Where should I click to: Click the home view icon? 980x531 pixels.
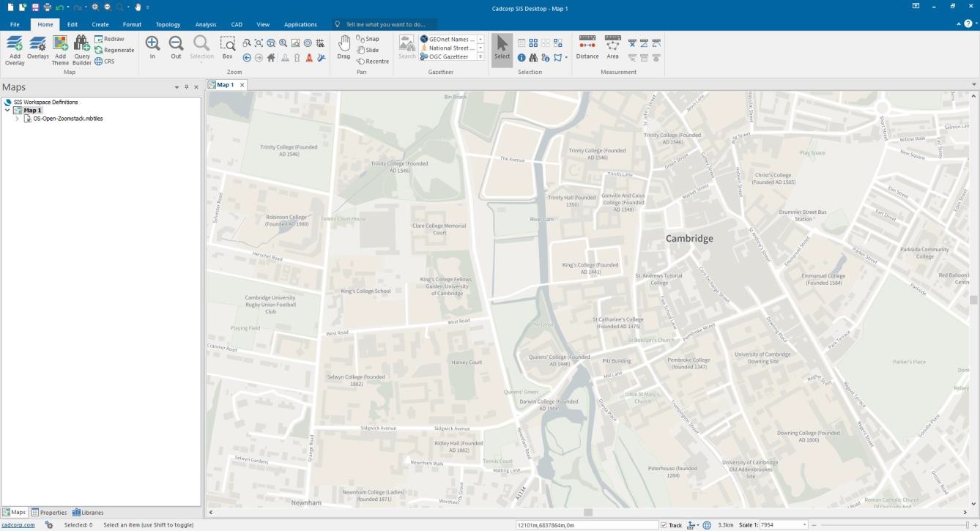[271, 58]
